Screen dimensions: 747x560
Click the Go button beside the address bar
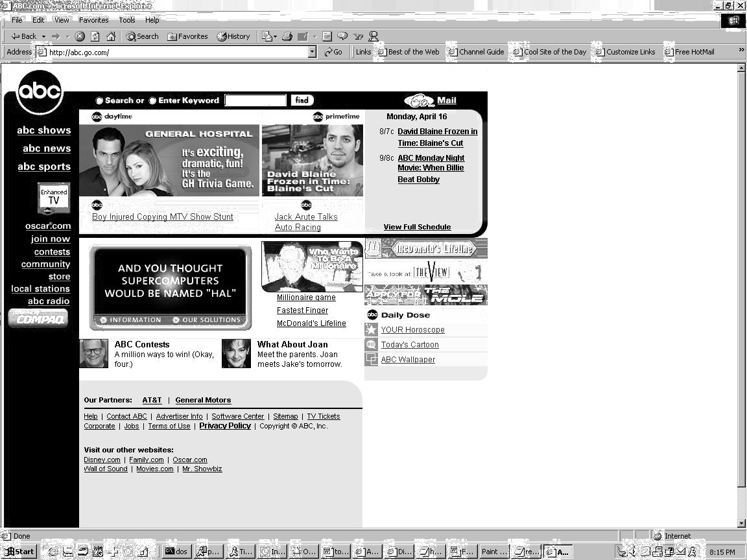pos(333,52)
